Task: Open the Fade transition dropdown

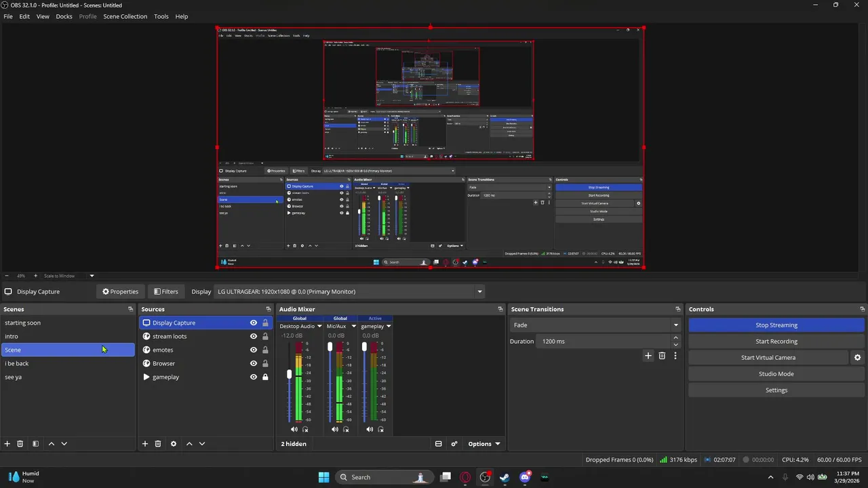Action: tap(595, 325)
